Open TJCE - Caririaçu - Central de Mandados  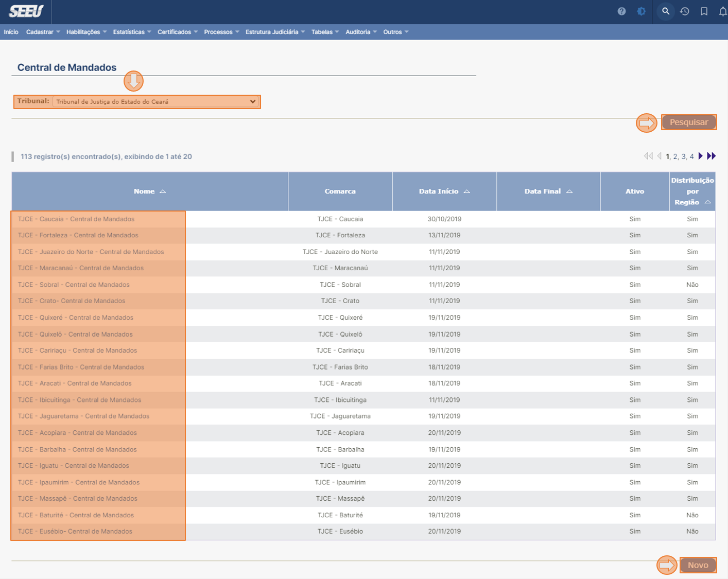point(78,350)
